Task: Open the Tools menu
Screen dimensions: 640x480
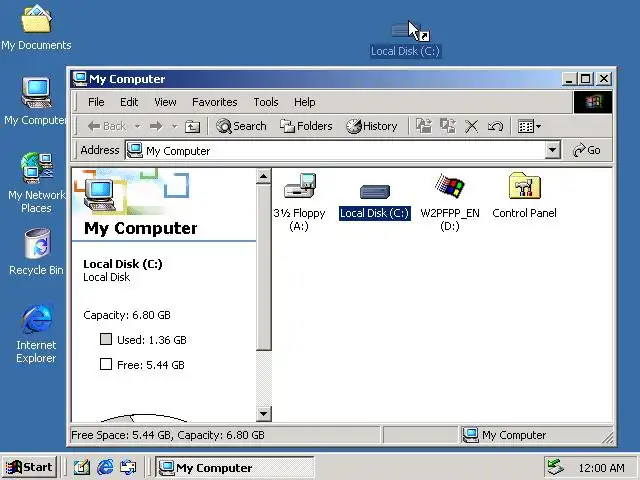Action: pos(266,102)
